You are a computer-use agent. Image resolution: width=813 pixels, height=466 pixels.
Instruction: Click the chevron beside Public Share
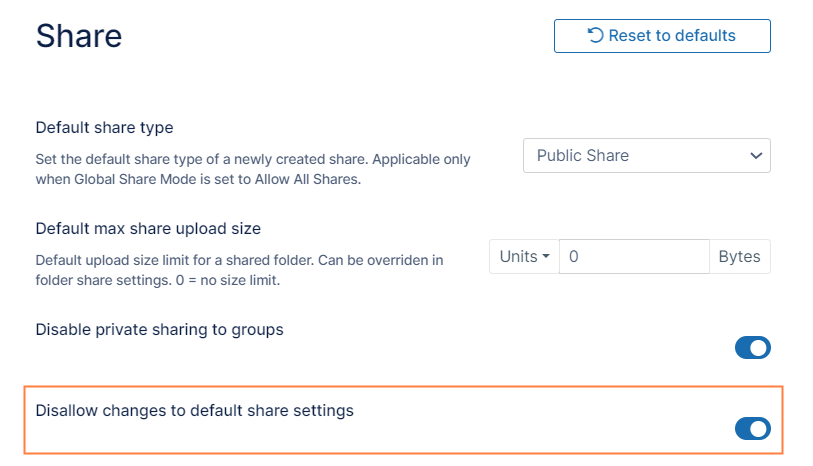755,155
